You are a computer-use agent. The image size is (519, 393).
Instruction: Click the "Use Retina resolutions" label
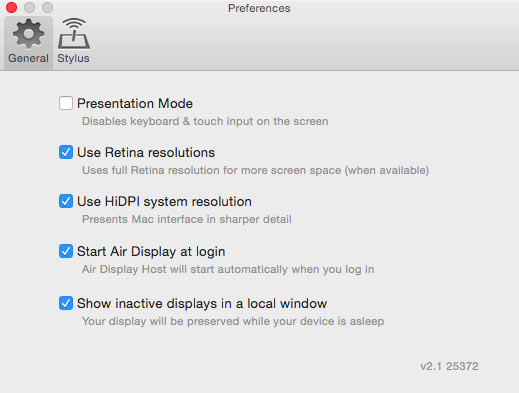(x=146, y=153)
